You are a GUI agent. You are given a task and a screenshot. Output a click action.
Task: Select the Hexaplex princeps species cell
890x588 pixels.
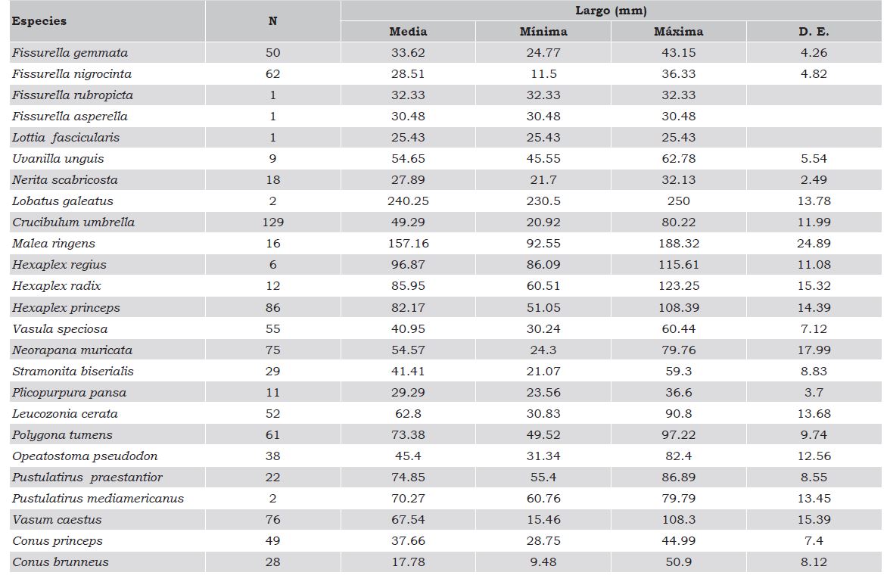[66, 308]
